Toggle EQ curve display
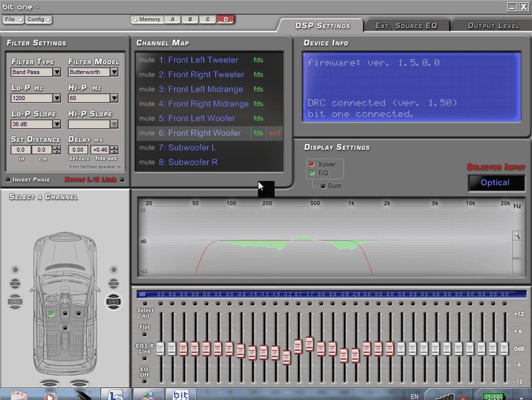This screenshot has width=532, height=400. click(x=312, y=173)
